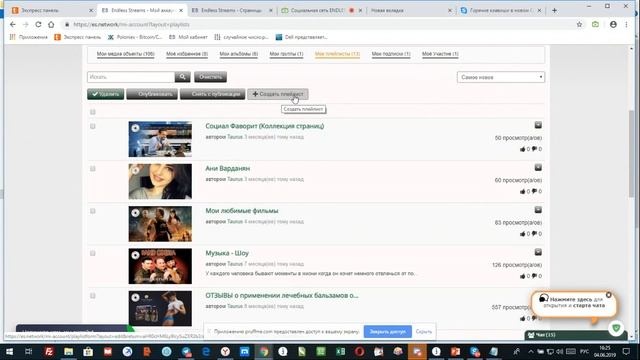Like the Музыка - Шоу playlist

click(522, 276)
